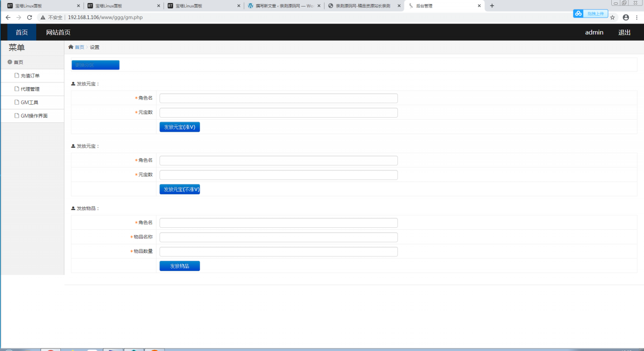Click the new tab plus button

click(x=492, y=6)
